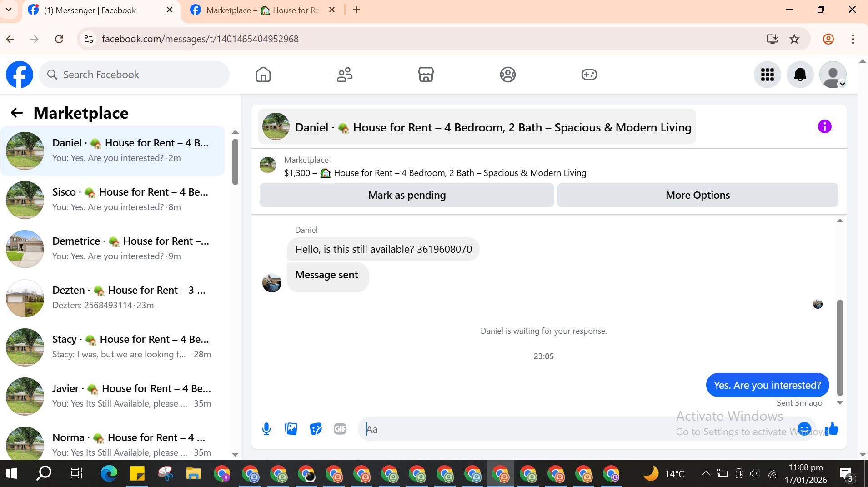Open Windows Start menu
The height and width of the screenshot is (487, 868).
tap(11, 473)
